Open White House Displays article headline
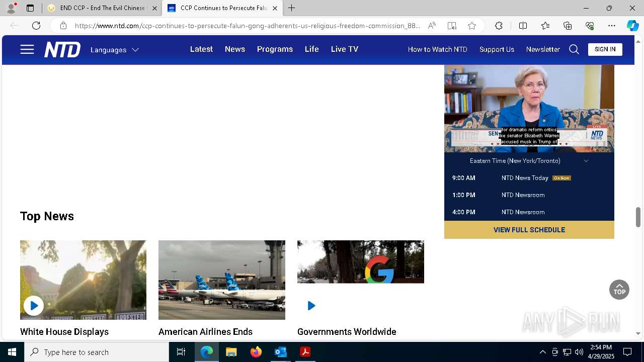The height and width of the screenshot is (362, 644). tap(64, 332)
